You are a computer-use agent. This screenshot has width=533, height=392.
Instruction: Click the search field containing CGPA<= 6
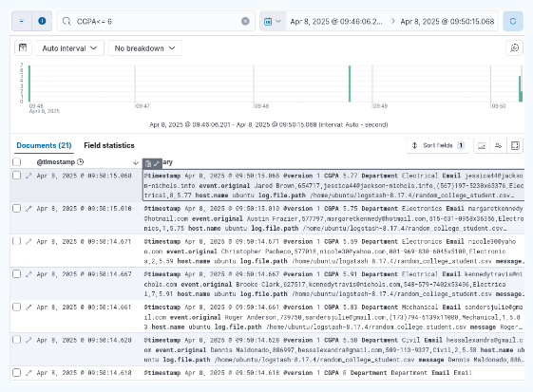point(156,22)
